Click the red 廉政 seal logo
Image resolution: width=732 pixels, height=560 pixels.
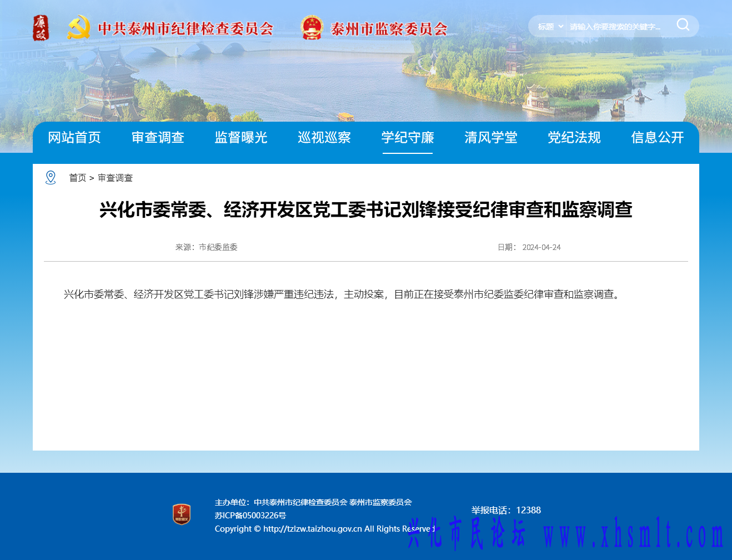[41, 28]
